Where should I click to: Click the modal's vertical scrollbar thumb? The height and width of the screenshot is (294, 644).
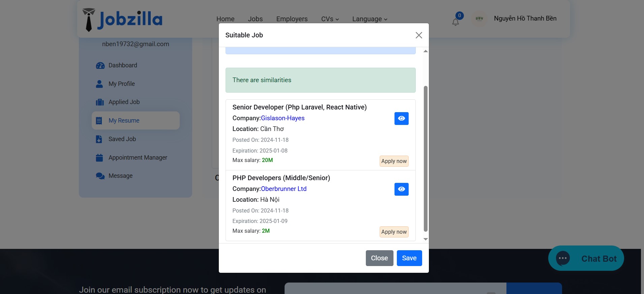click(426, 158)
